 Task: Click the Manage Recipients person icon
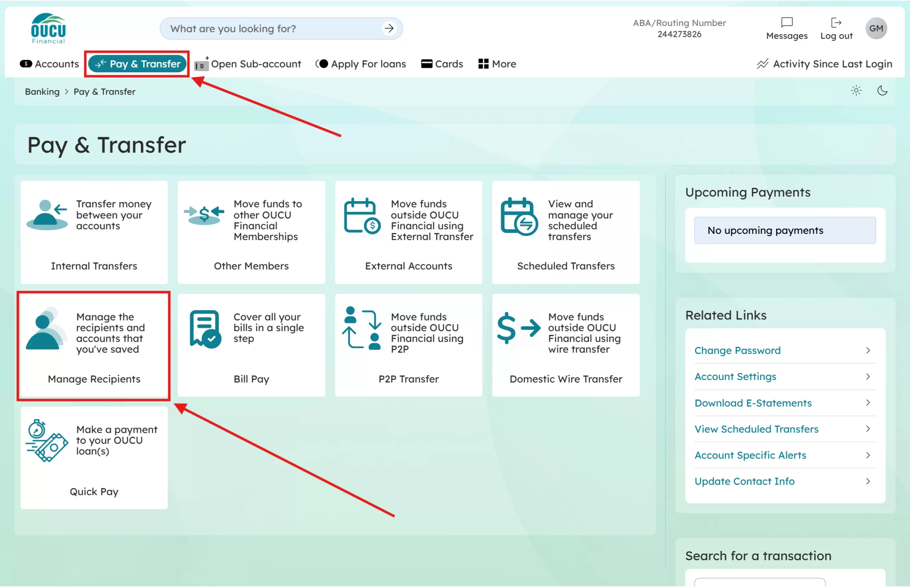pyautogui.click(x=47, y=329)
